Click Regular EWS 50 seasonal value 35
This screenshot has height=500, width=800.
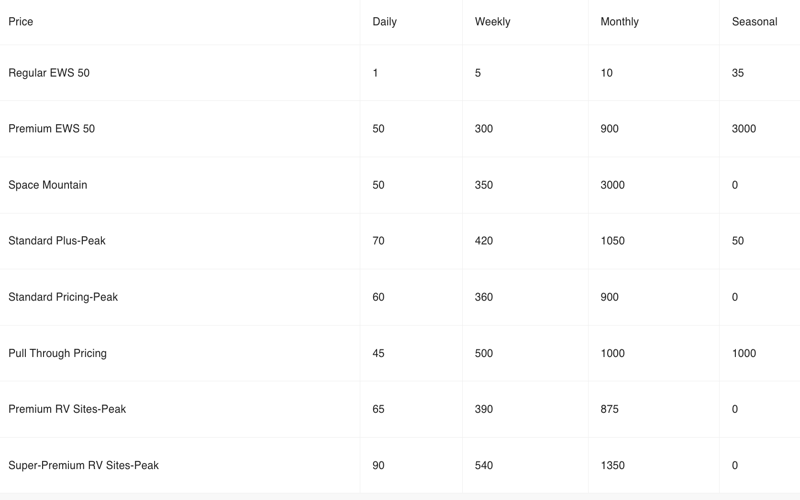click(738, 73)
